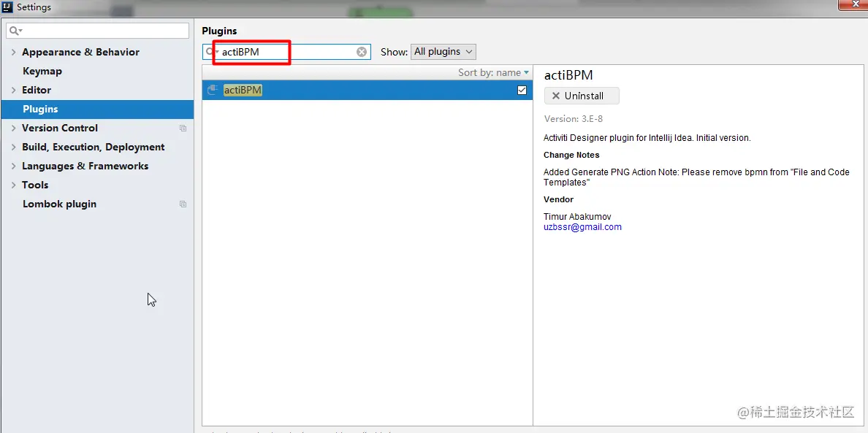Click the Change Notes heading
This screenshot has width=868, height=433.
click(x=571, y=155)
